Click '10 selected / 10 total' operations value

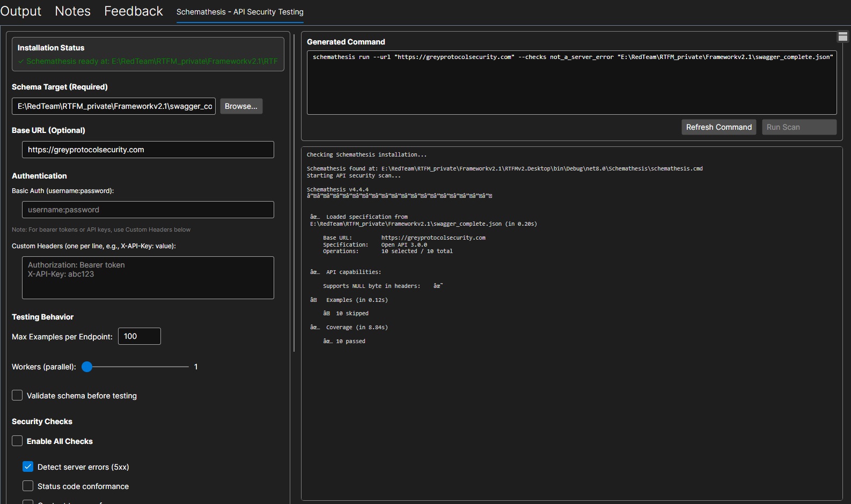coord(417,251)
